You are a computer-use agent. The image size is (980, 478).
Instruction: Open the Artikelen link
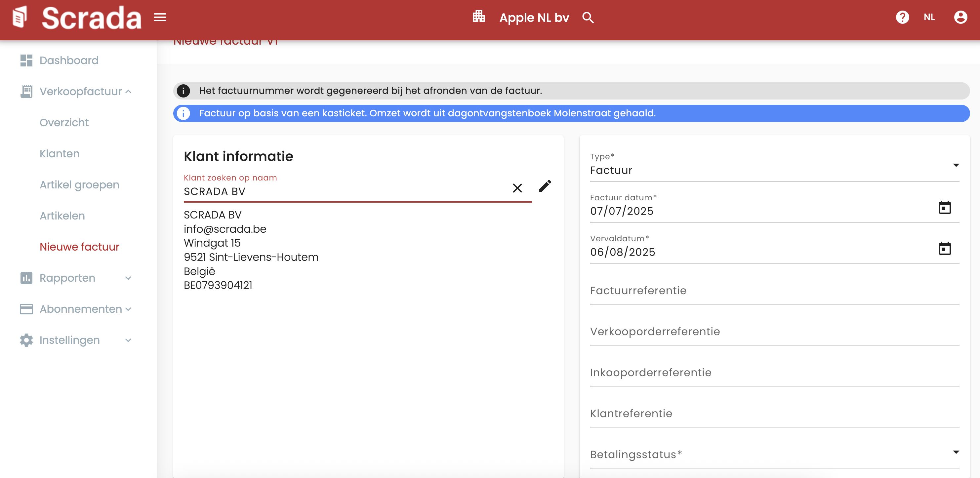[62, 216]
